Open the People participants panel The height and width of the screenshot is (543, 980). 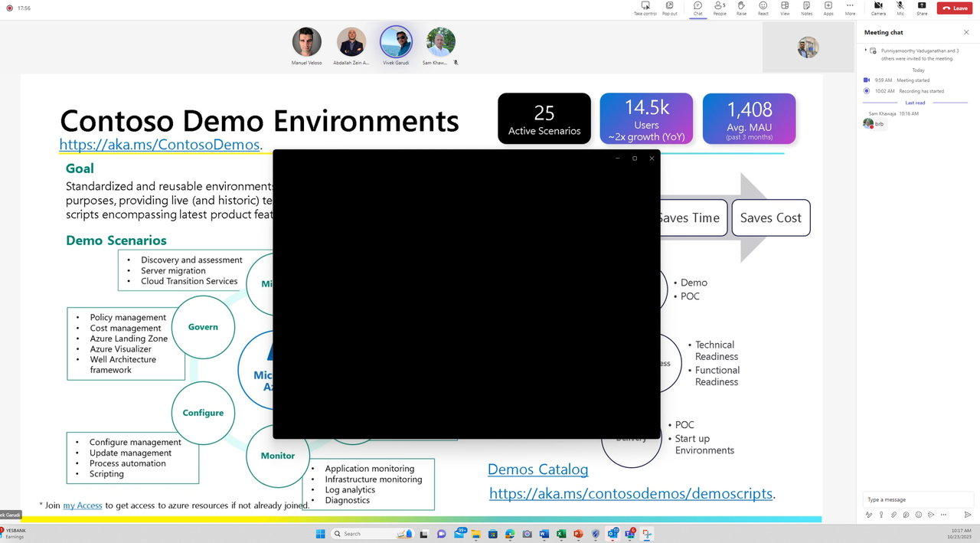coord(720,8)
